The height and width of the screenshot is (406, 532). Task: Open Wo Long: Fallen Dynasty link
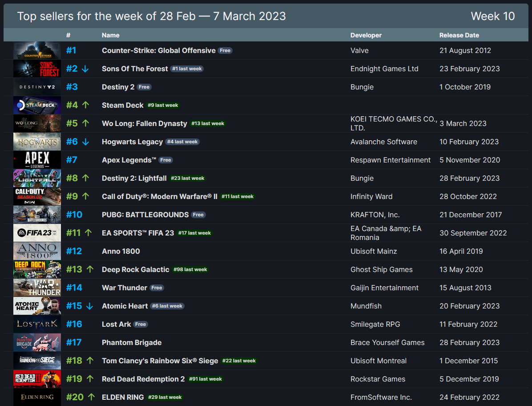click(144, 124)
